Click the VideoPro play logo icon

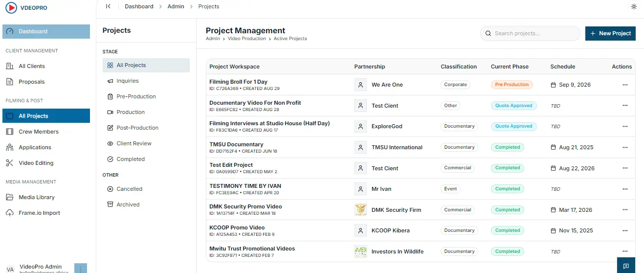[11, 8]
